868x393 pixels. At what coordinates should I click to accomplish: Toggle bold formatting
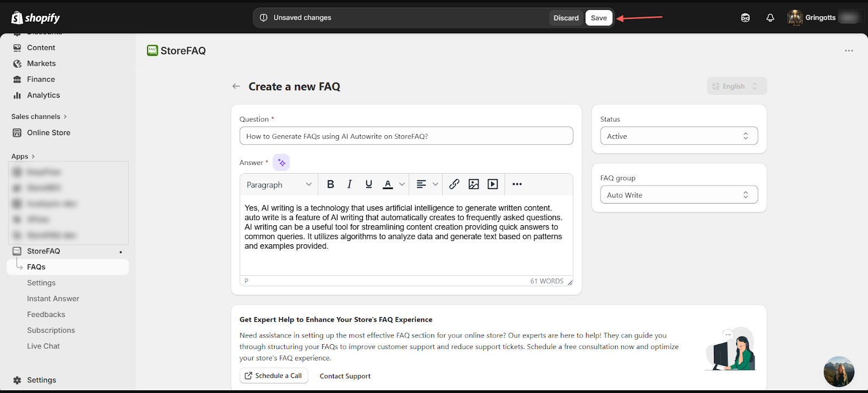pyautogui.click(x=330, y=185)
